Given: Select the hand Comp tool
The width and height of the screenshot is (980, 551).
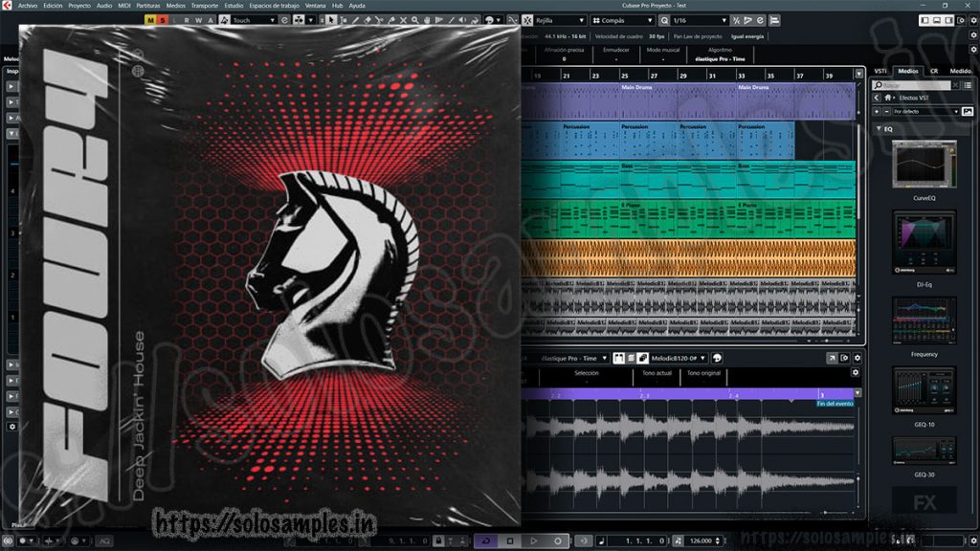Looking at the screenshot, I should pos(427,20).
